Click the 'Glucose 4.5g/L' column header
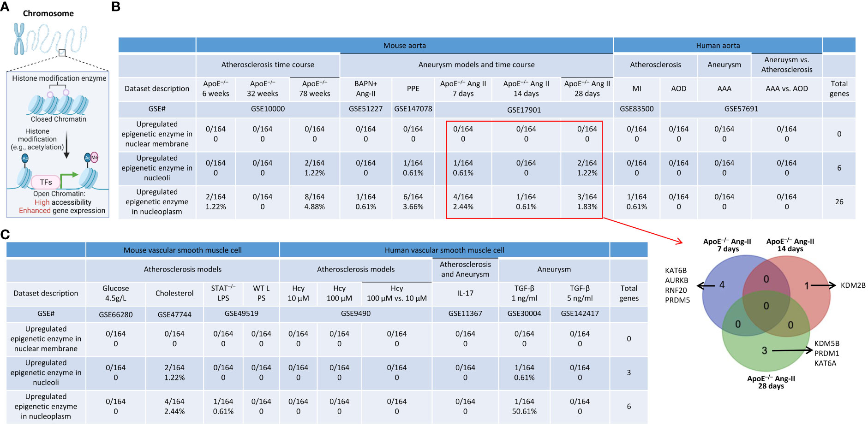Viewport: 868px width, 426px height. click(116, 293)
